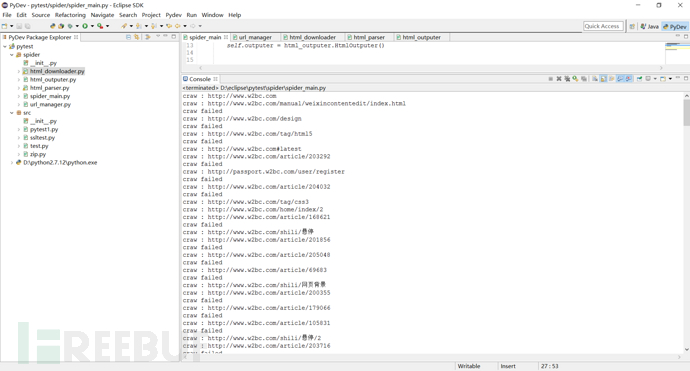
Task: Open the File menu
Action: [x=7, y=15]
